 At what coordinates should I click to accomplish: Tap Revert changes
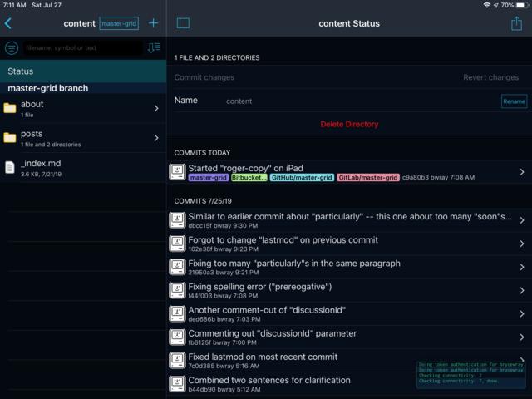point(491,77)
